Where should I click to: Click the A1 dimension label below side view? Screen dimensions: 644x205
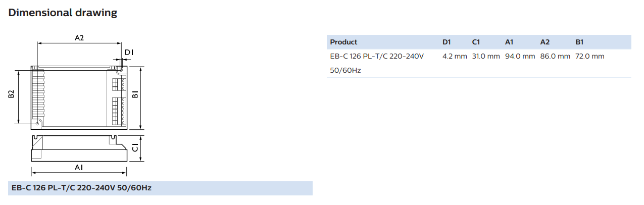pos(78,167)
